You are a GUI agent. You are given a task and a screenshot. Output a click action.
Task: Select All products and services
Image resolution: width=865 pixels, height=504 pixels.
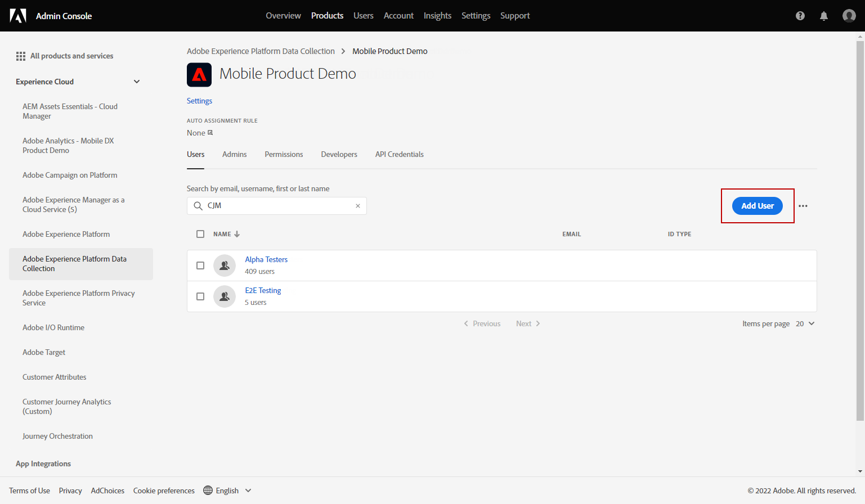point(72,56)
